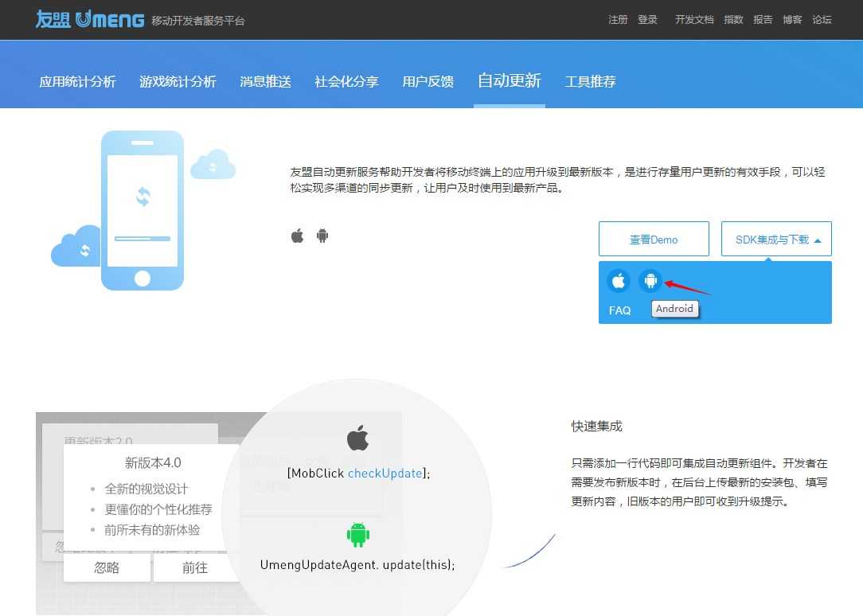The height and width of the screenshot is (616, 863).
Task: Click the UmengUpdateAgent.update(this); code text
Action: coord(357,565)
